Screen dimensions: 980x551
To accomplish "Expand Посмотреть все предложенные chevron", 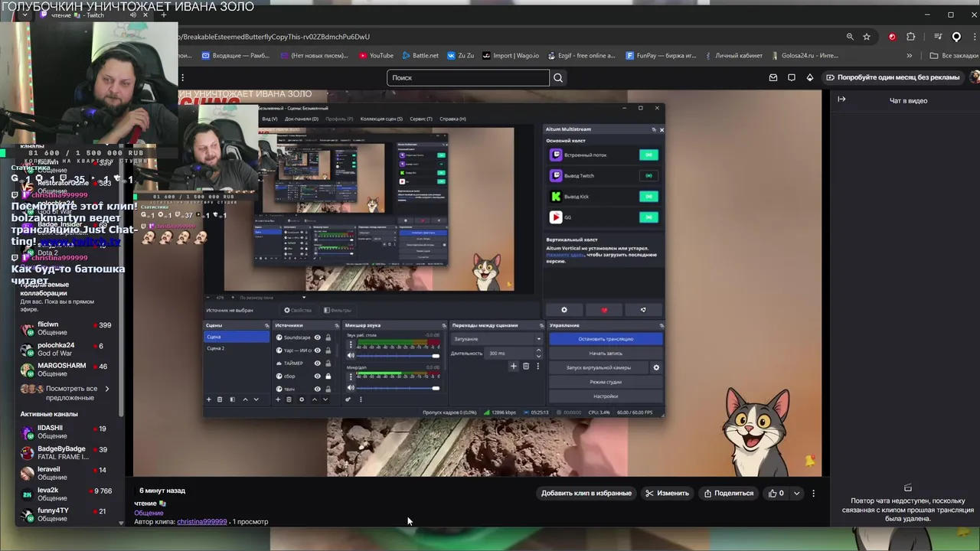I will pyautogui.click(x=106, y=389).
